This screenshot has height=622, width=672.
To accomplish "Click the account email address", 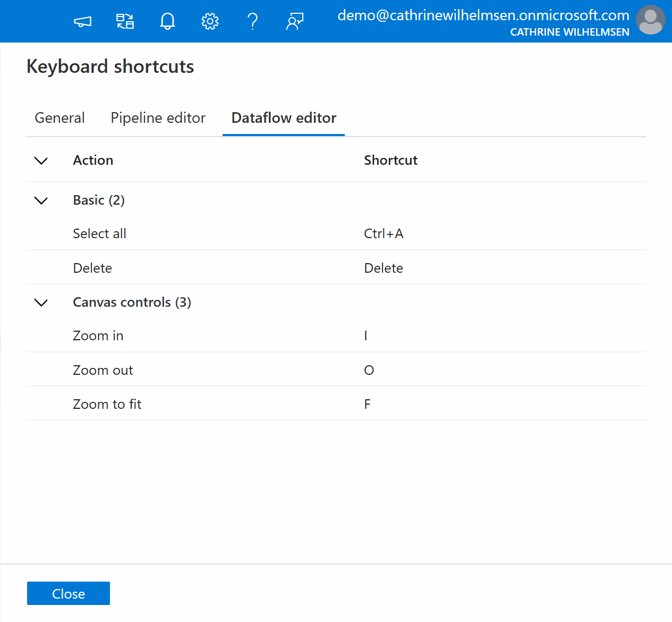I will pos(483,15).
